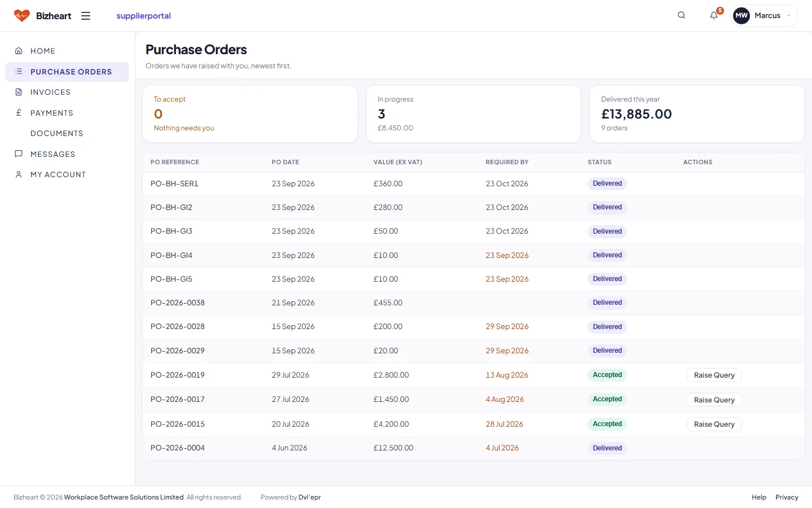Open notifications bell icon
Image resolution: width=812 pixels, height=508 pixels.
coord(714,15)
